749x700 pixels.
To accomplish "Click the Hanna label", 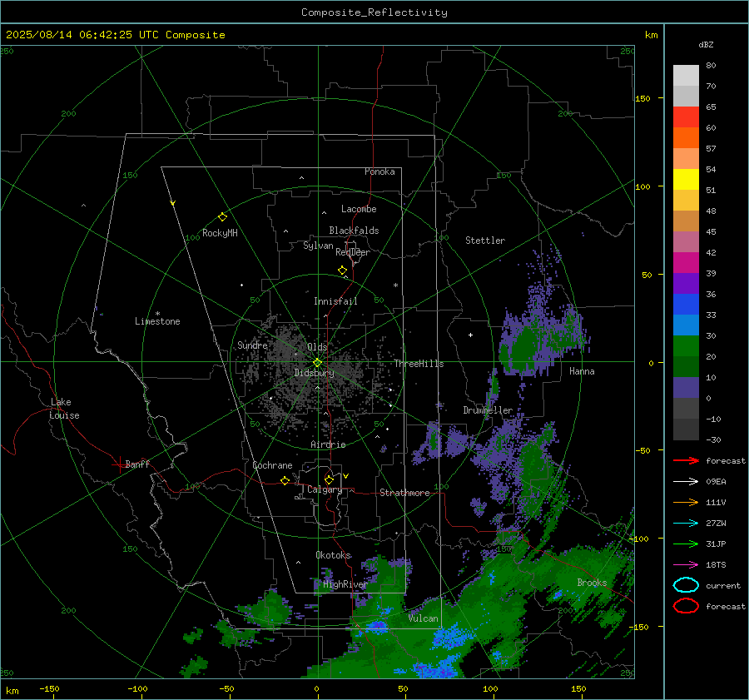I will (582, 371).
